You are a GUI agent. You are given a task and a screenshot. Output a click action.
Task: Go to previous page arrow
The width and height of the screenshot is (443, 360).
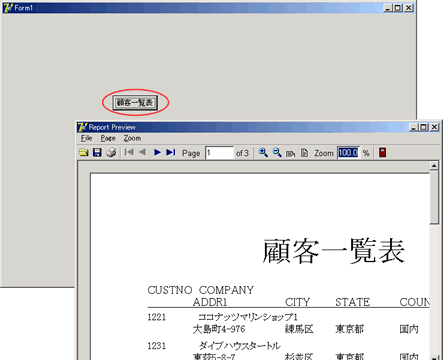coord(143,152)
